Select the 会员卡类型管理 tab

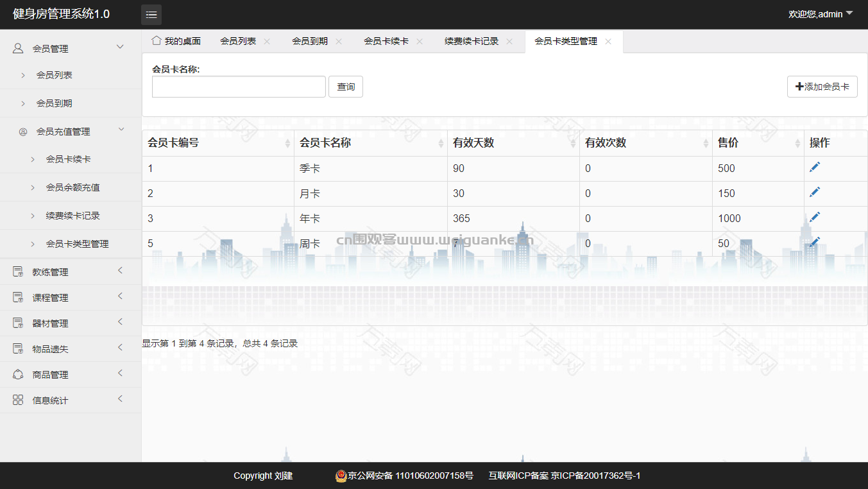click(566, 41)
